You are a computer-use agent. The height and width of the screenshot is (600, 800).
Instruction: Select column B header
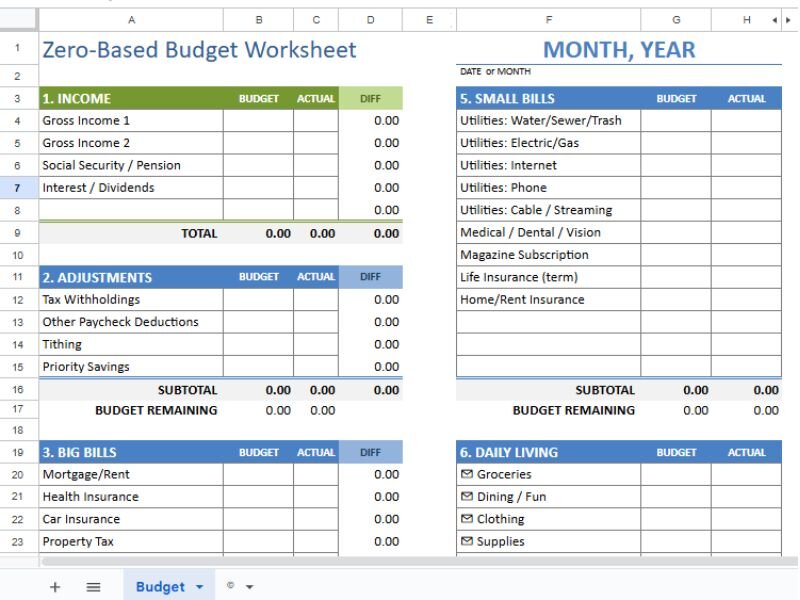pyautogui.click(x=259, y=20)
